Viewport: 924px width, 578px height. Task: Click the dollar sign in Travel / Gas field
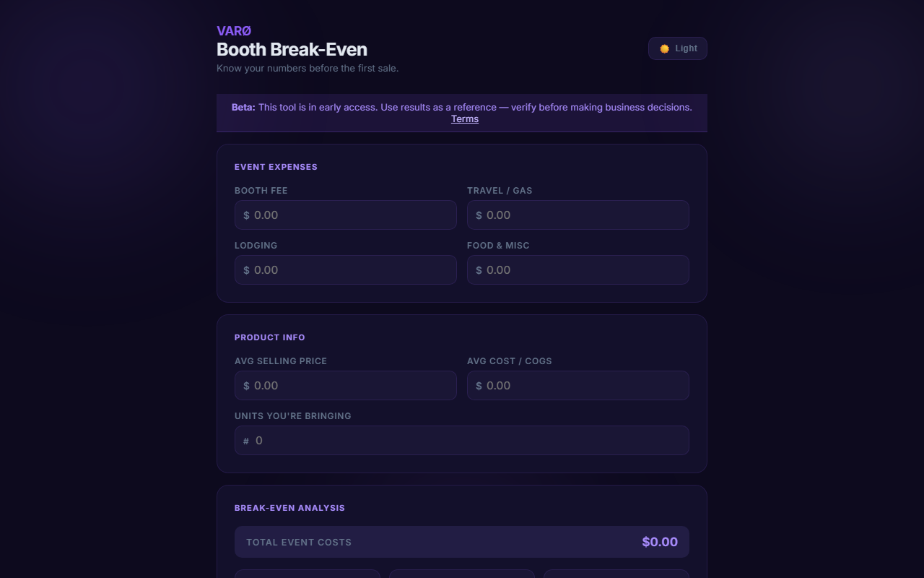(x=479, y=215)
